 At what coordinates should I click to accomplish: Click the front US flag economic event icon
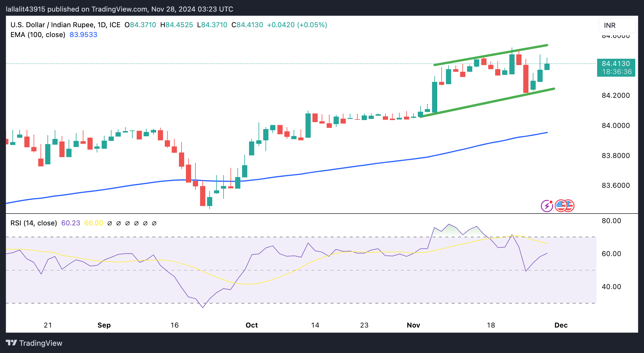[561, 206]
